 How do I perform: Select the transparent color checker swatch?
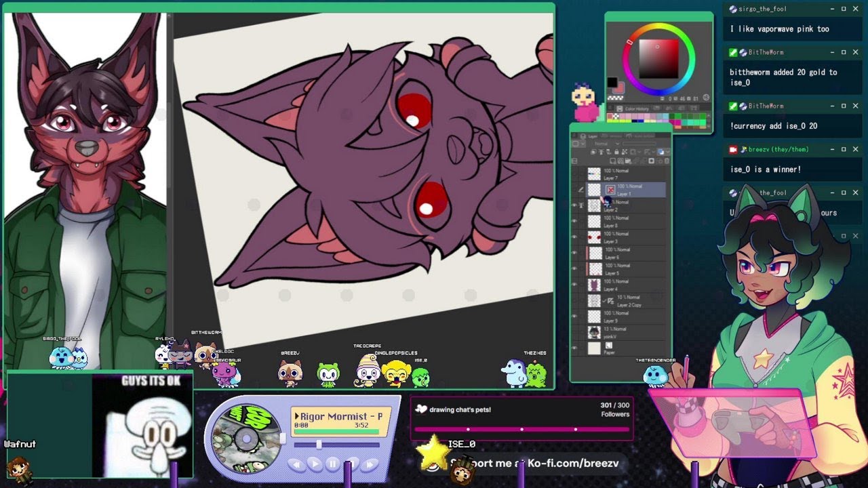pyautogui.click(x=615, y=98)
